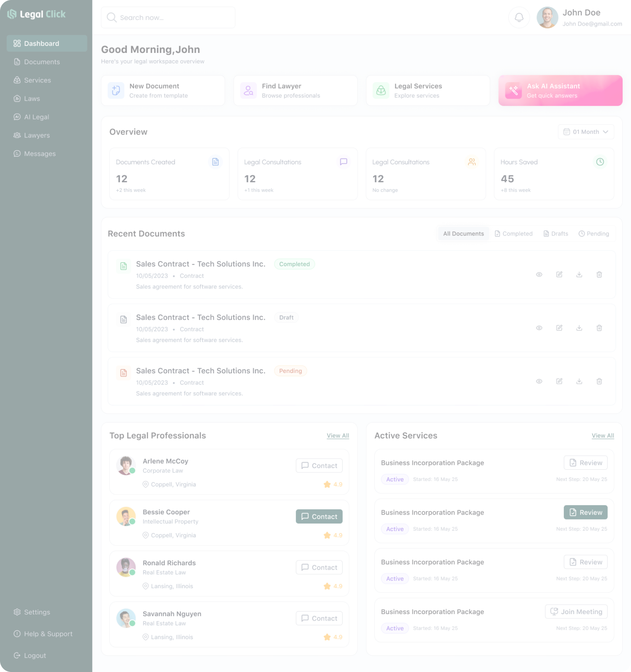Select AI Legal in the sidebar
Image resolution: width=631 pixels, height=672 pixels.
pos(36,117)
